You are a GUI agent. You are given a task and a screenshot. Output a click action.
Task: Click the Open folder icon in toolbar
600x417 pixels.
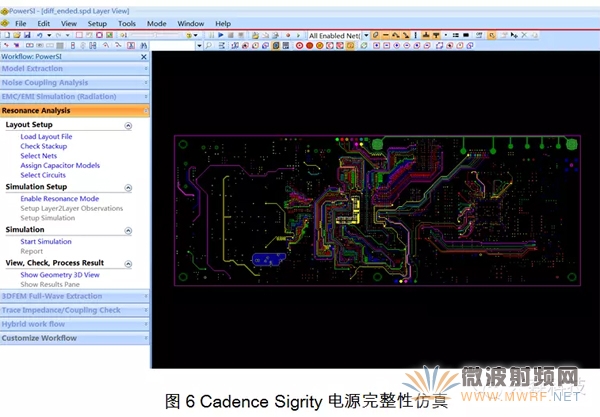pyautogui.click(x=17, y=35)
